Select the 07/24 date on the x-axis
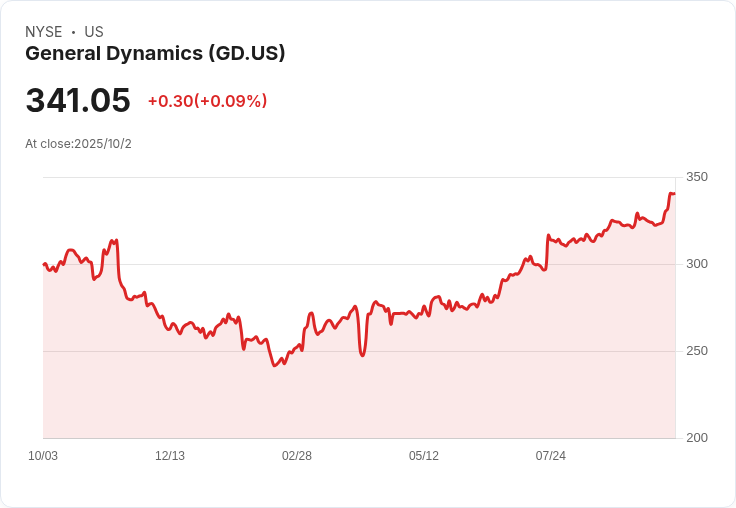The image size is (736, 508). [551, 456]
